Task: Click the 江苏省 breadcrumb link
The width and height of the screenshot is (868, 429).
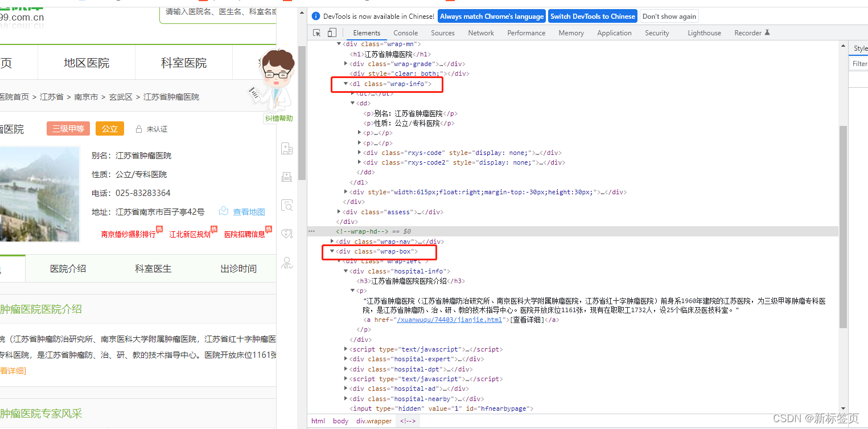Action: pos(52,97)
